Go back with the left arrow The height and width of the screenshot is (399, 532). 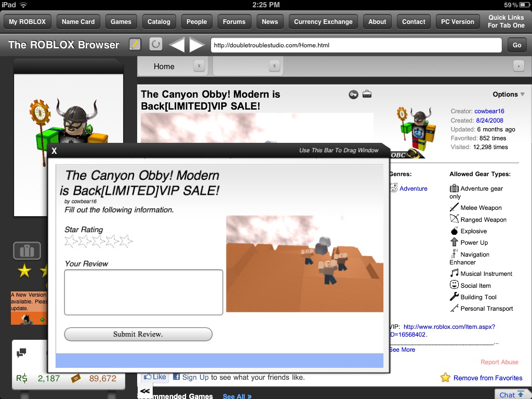177,45
